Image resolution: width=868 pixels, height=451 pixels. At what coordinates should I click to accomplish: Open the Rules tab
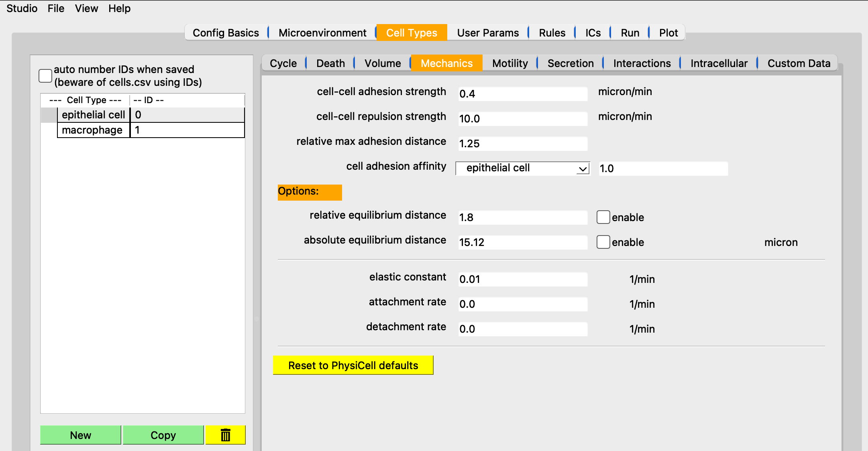click(x=552, y=33)
